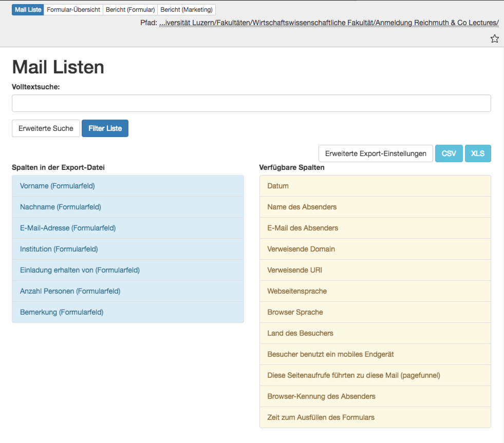504x443 pixels.
Task: Select Vorname (Formularfeld) export column
Action: (128, 186)
